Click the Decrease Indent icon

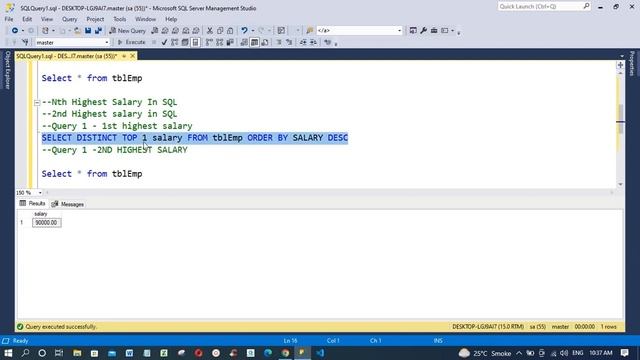tap(303, 42)
